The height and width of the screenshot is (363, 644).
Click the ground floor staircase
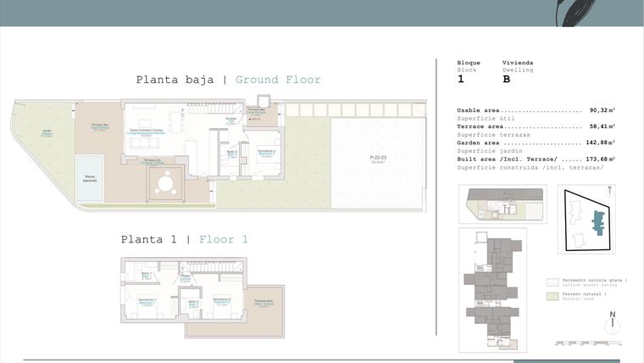pyautogui.click(x=214, y=109)
